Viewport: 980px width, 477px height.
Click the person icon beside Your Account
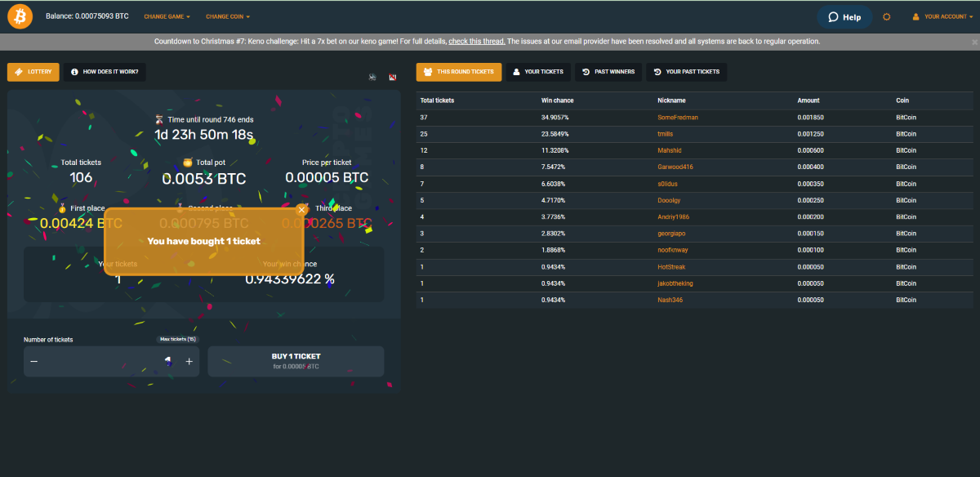click(x=916, y=16)
